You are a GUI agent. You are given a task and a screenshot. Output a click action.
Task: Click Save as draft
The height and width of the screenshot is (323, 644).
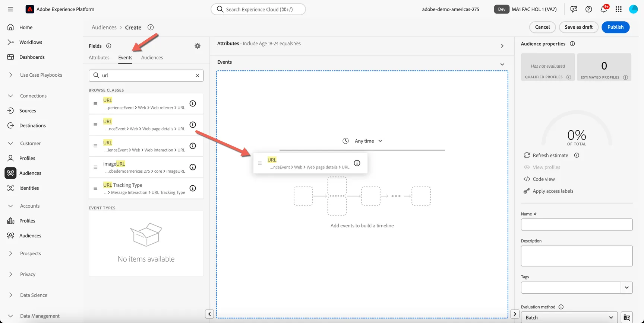coord(578,27)
